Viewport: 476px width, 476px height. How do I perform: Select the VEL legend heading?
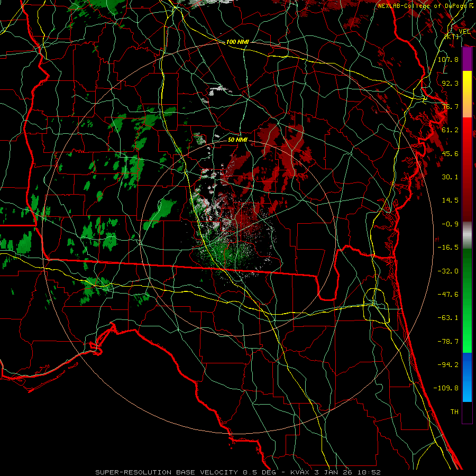click(x=464, y=32)
